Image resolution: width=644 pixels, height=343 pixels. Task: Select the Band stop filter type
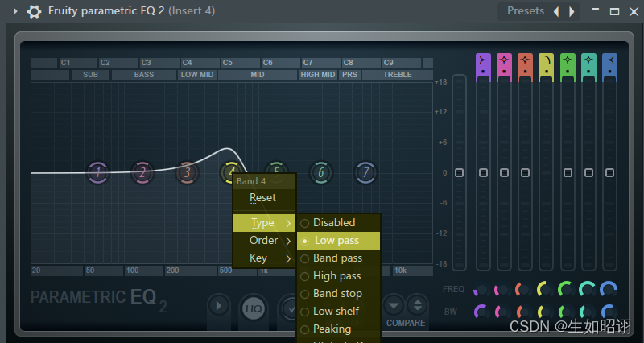[338, 294]
